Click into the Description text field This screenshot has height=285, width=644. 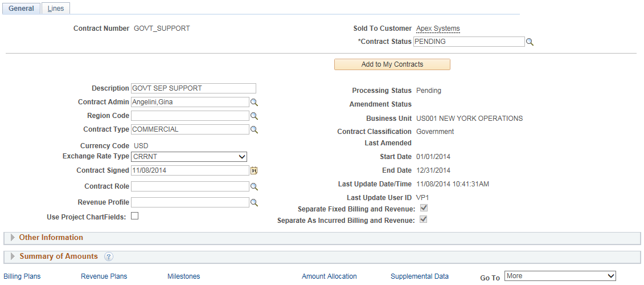click(x=193, y=88)
